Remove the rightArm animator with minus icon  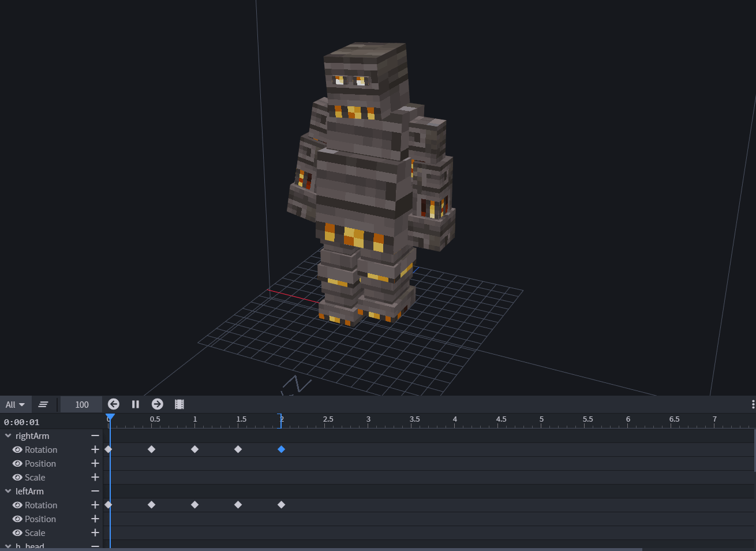coord(95,436)
